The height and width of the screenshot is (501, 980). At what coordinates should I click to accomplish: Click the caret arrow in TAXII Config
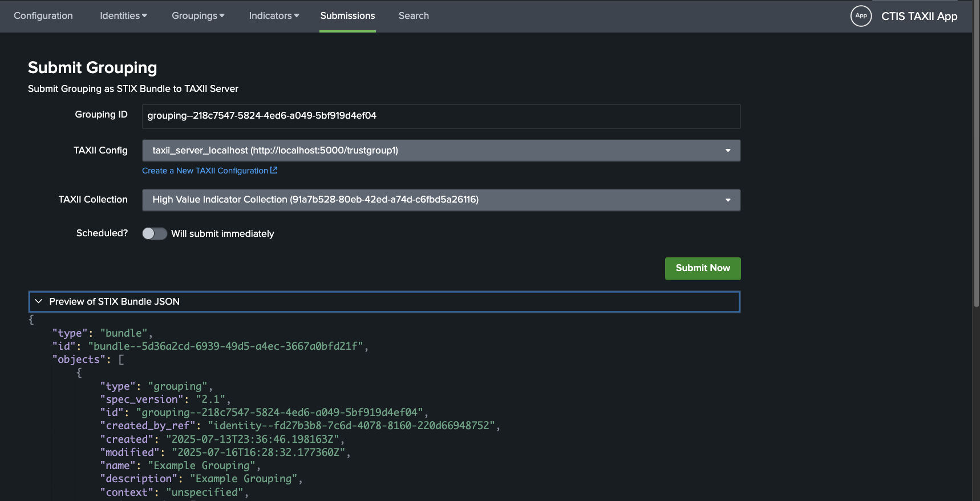pyautogui.click(x=728, y=151)
